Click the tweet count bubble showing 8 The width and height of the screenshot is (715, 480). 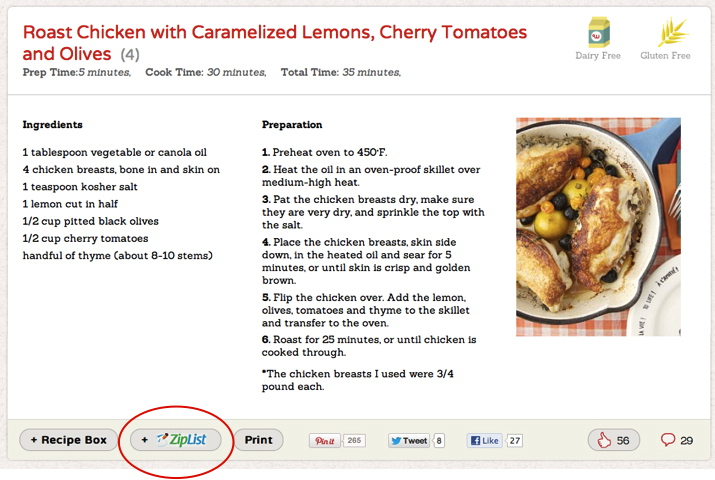[x=439, y=440]
